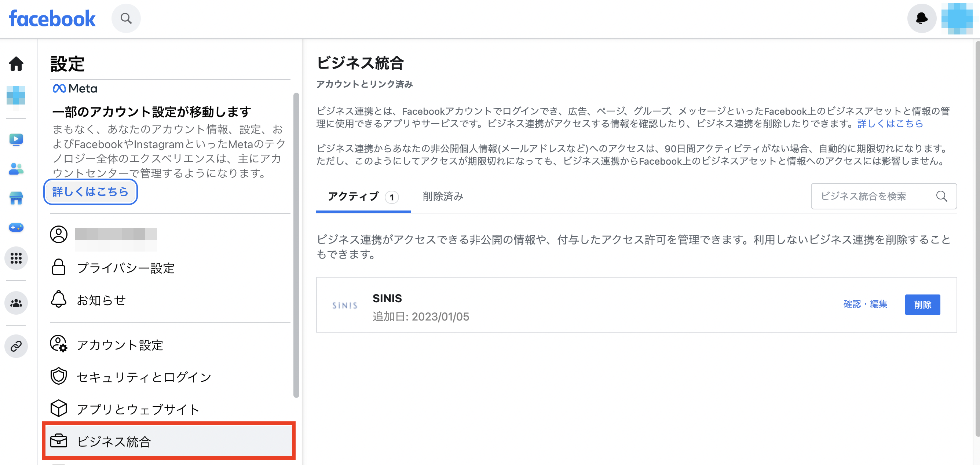Open 確認・編集 link for SINIS
This screenshot has width=980, height=465.
click(865, 304)
